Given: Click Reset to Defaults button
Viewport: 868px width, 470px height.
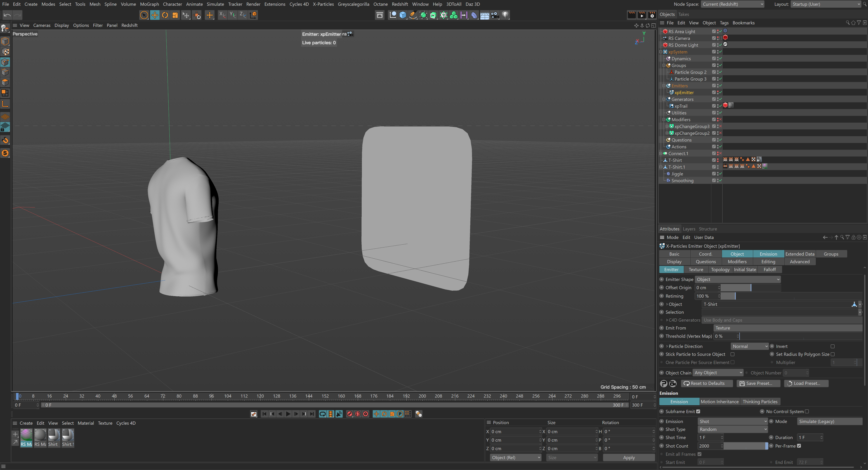Looking at the screenshot, I should [x=707, y=383].
